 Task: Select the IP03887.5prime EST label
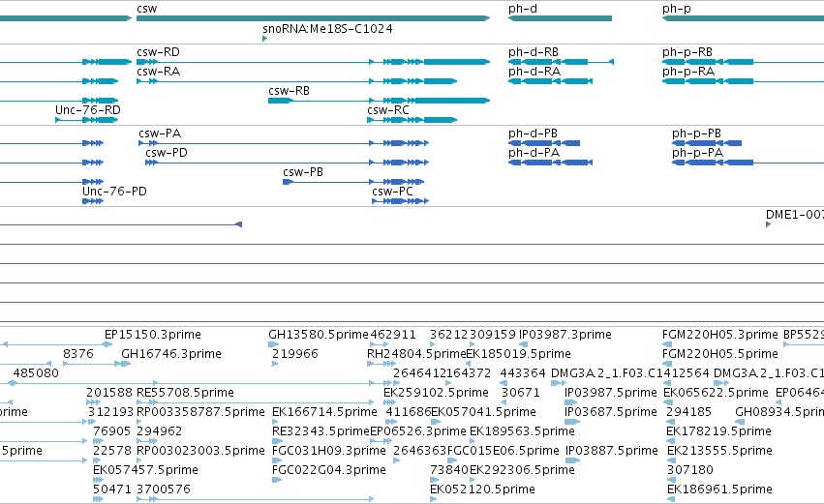[x=612, y=452]
